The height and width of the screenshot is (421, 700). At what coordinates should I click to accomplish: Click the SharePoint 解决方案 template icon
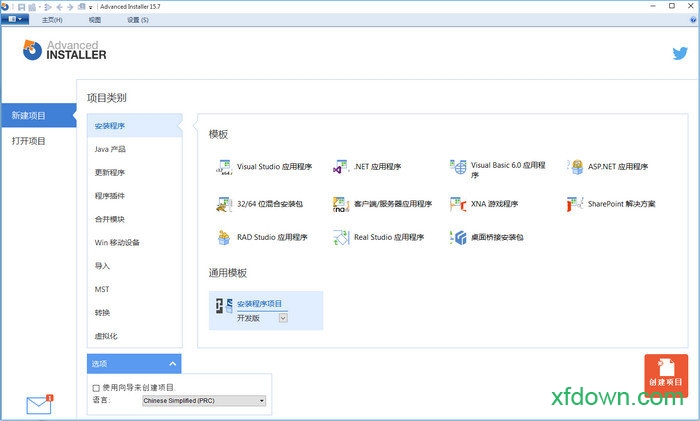pyautogui.click(x=575, y=204)
